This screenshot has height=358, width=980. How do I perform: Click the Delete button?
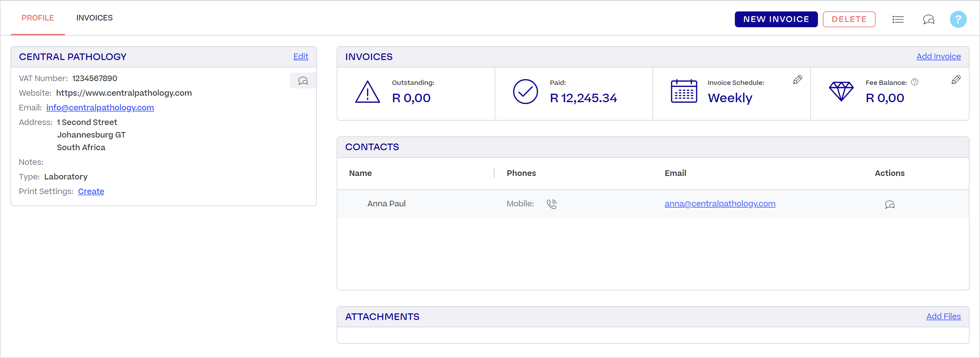[x=849, y=19]
